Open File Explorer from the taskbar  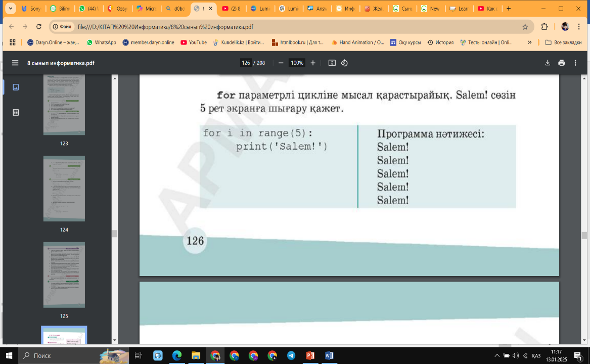196,355
